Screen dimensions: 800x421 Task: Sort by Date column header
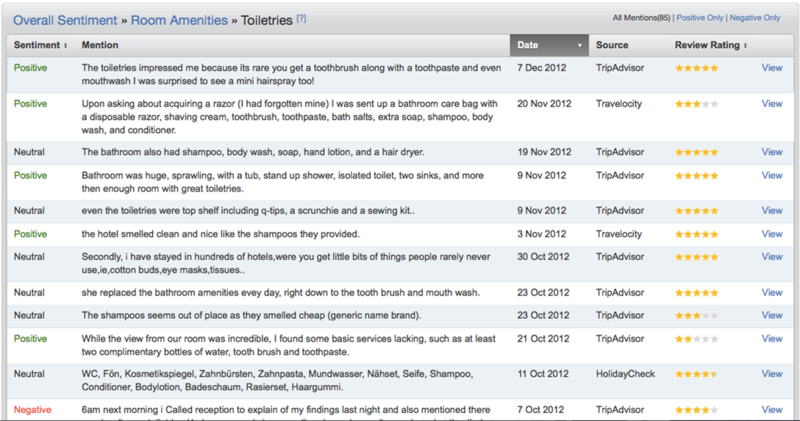549,45
